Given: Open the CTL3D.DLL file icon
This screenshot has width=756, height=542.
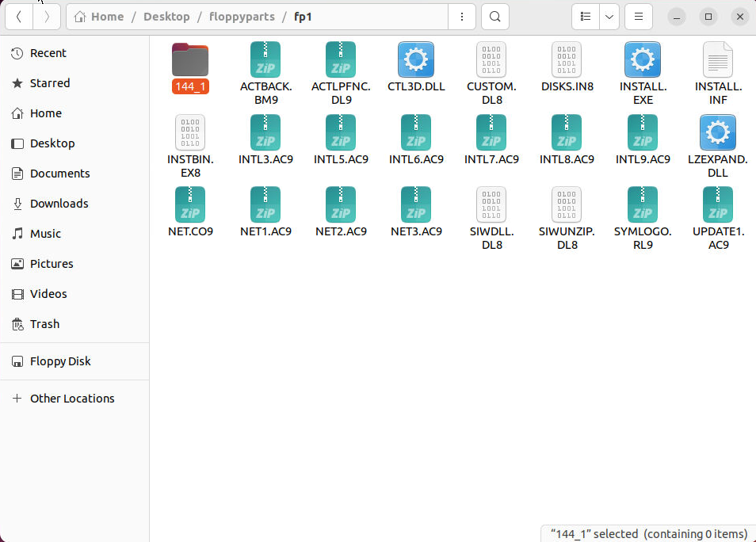Looking at the screenshot, I should coord(415,59).
